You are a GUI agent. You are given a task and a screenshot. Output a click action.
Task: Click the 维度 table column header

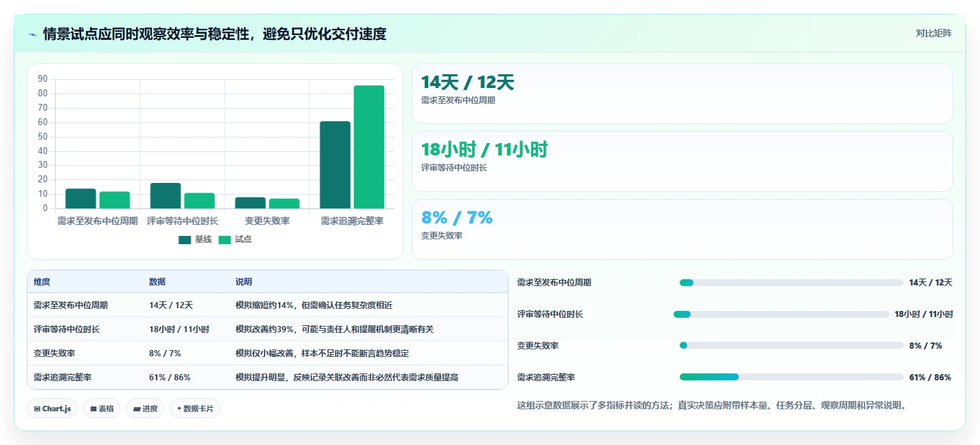(x=42, y=282)
